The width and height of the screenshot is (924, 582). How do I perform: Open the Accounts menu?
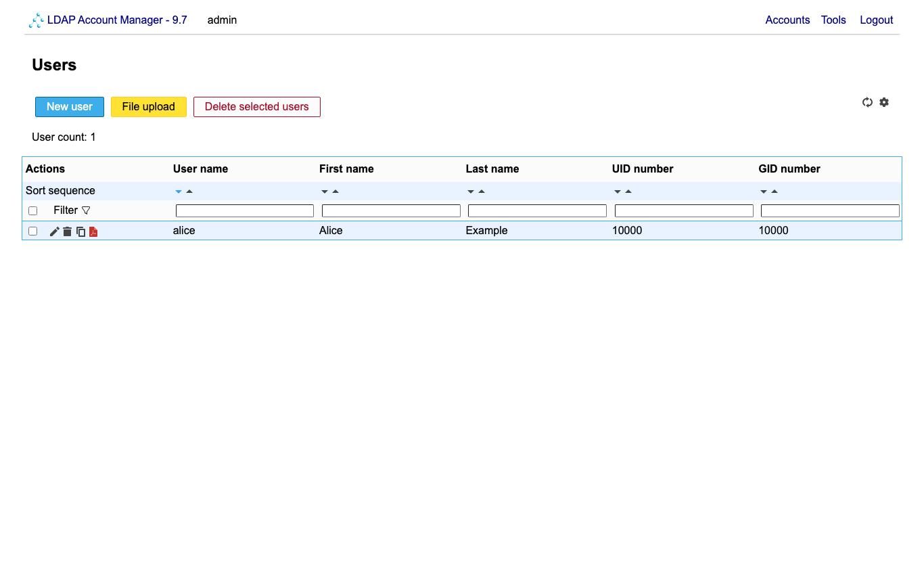(x=787, y=20)
